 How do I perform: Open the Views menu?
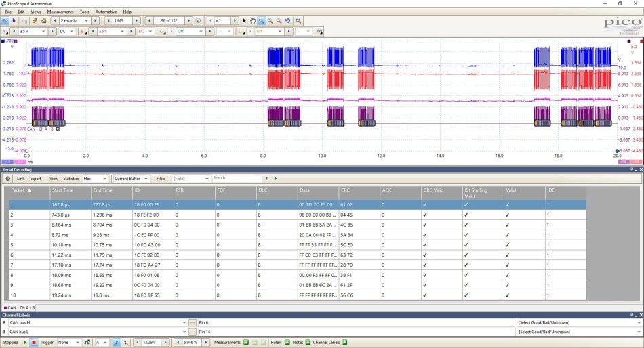pos(36,12)
